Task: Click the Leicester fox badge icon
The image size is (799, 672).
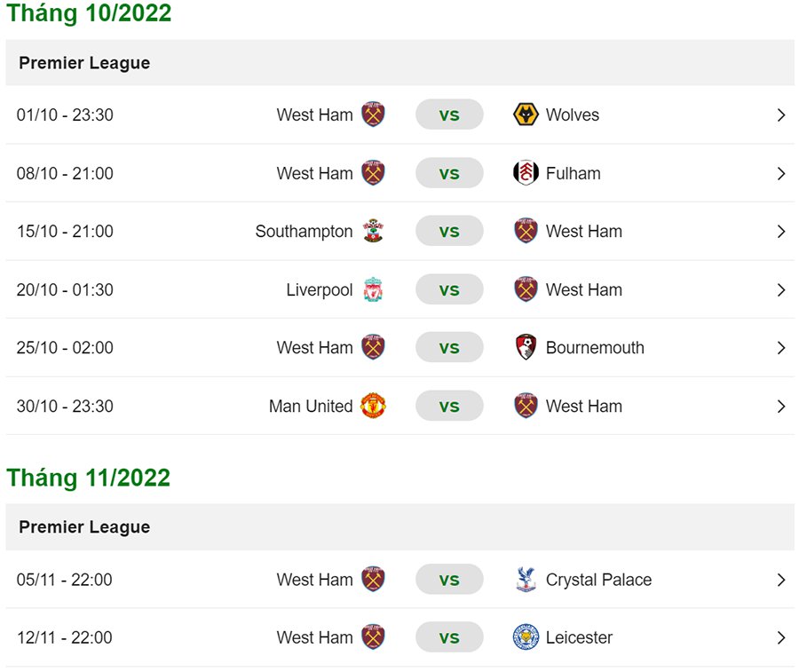Action: (x=526, y=637)
